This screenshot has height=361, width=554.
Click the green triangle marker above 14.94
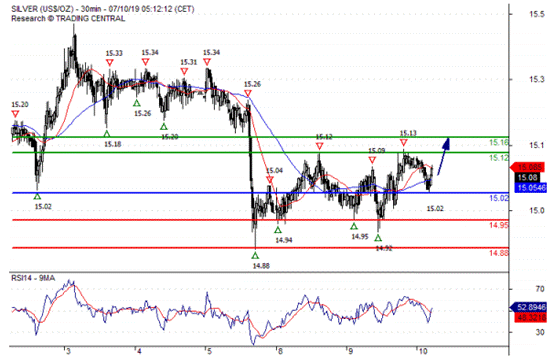[x=278, y=230]
